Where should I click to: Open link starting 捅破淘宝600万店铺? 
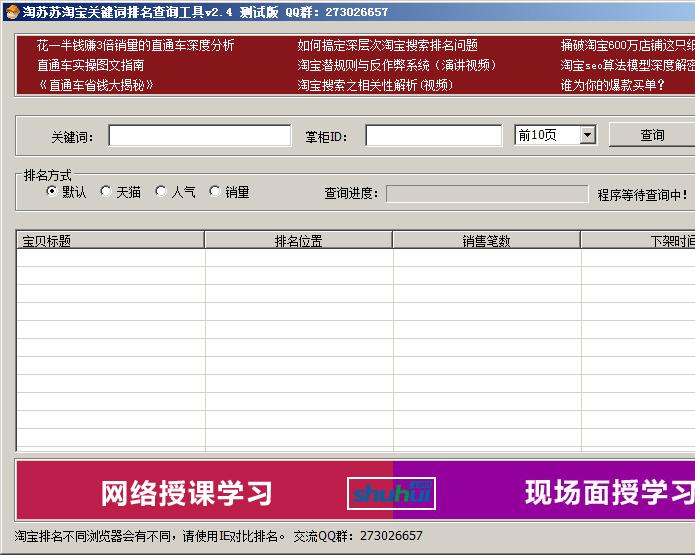point(628,45)
